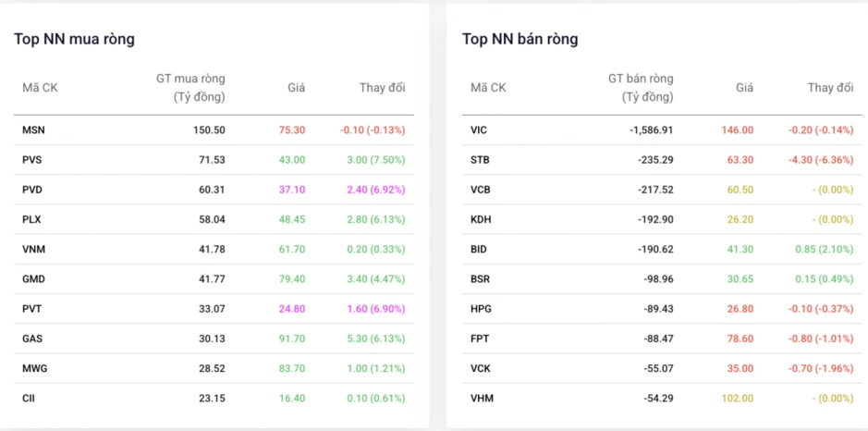Click HPG price 26.80
Image resolution: width=868 pixels, height=431 pixels.
740,309
